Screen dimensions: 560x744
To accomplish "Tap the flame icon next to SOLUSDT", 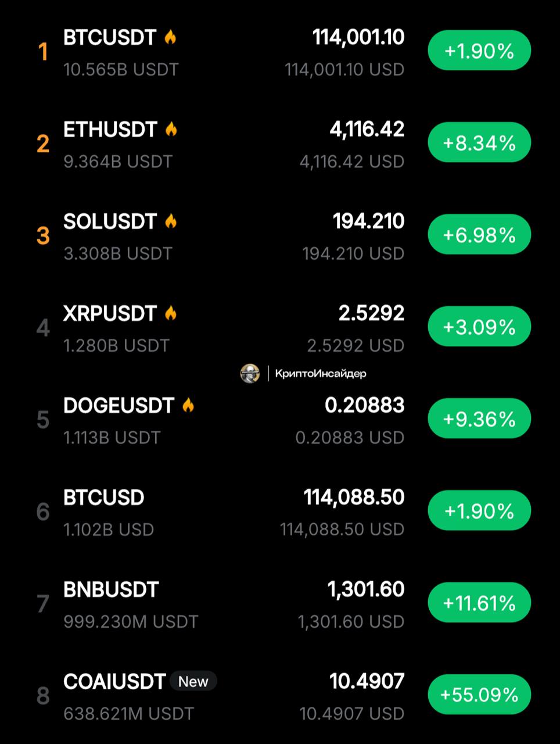I will 170,221.
